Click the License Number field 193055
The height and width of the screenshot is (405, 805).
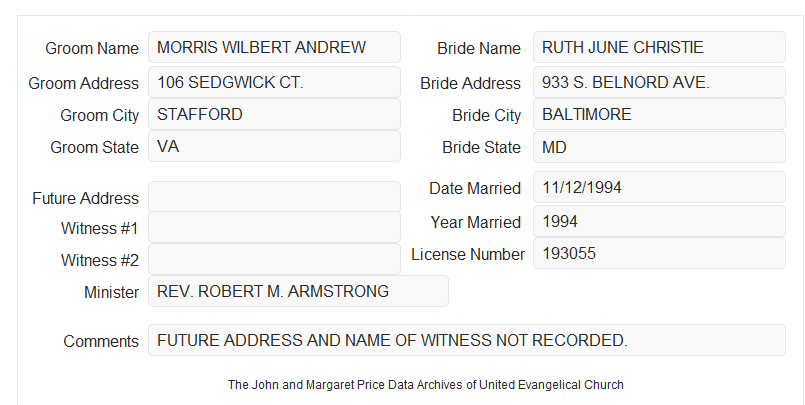(x=659, y=253)
